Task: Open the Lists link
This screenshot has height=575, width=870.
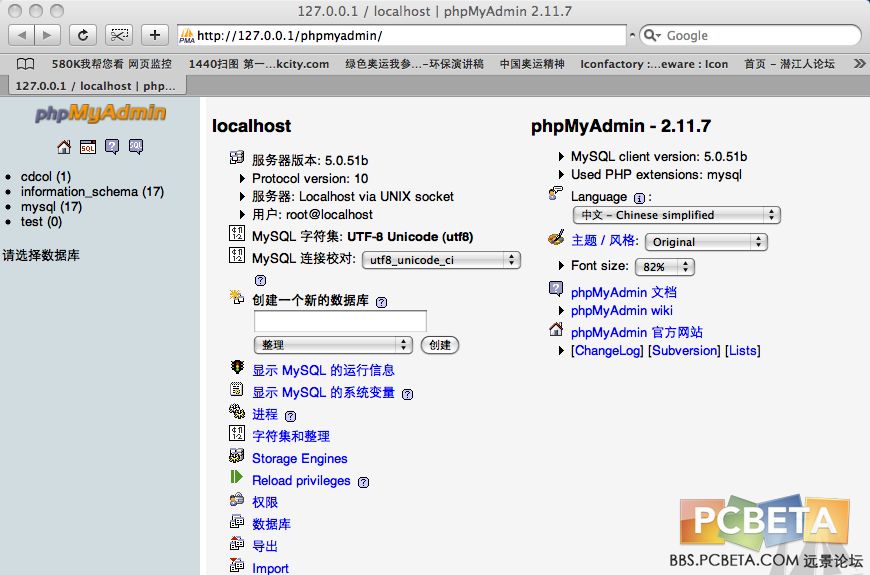Action: coord(743,351)
